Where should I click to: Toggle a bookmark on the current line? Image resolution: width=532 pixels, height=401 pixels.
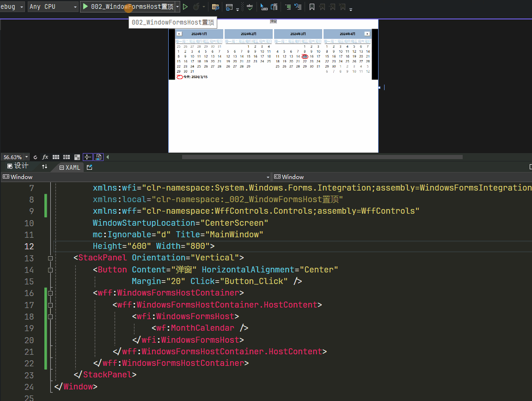tap(312, 7)
